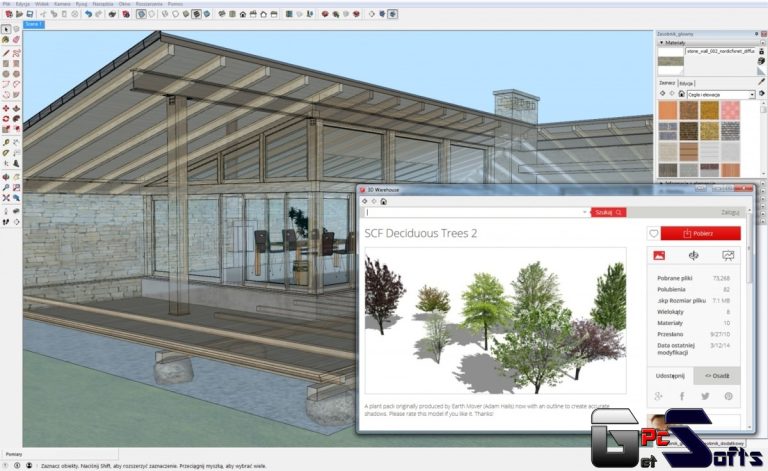The width and height of the screenshot is (768, 471).
Task: Select the Scena 1 scene tab
Action: coord(34,24)
